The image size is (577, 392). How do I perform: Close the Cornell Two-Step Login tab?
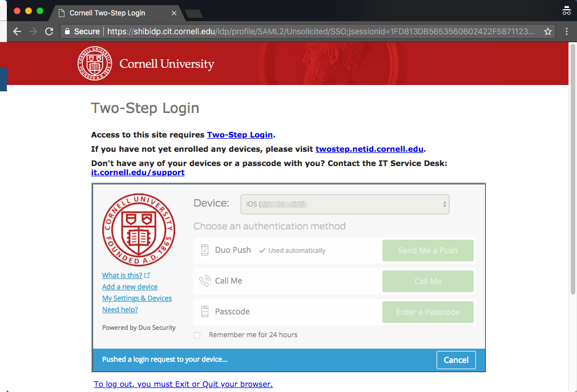pyautogui.click(x=174, y=13)
